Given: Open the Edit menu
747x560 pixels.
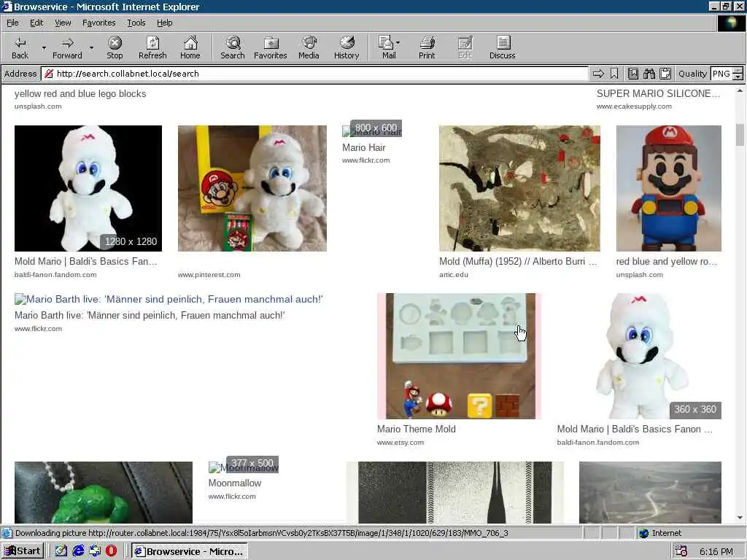Looking at the screenshot, I should (36, 23).
